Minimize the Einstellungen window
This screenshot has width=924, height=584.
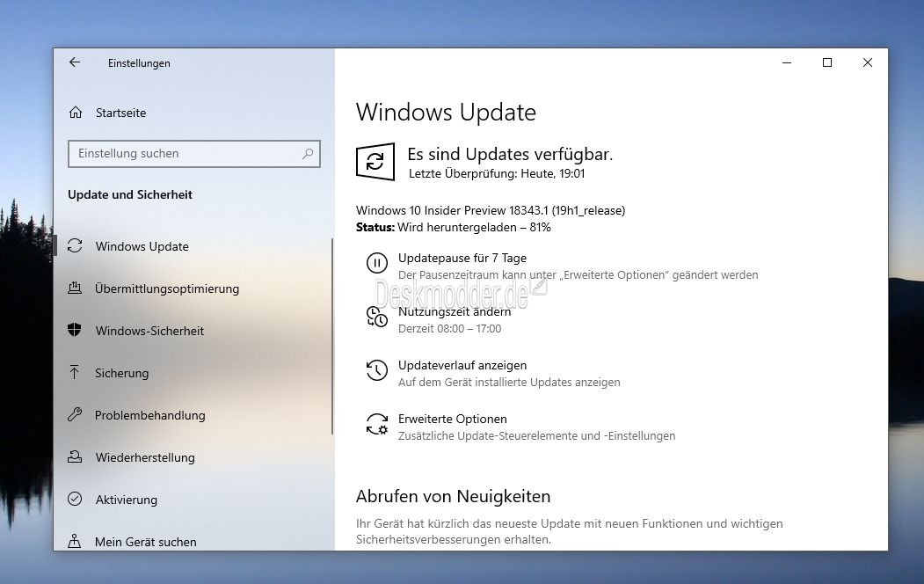point(787,62)
